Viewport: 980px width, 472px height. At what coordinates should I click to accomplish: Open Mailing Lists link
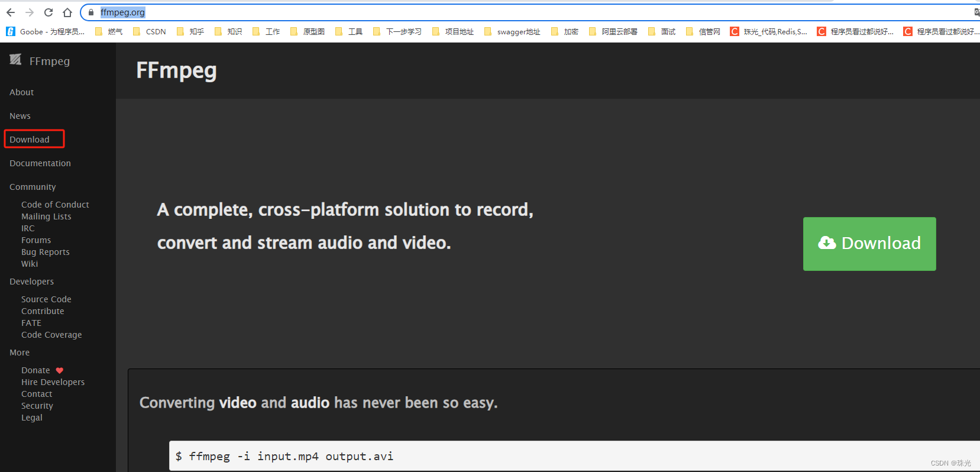(46, 216)
